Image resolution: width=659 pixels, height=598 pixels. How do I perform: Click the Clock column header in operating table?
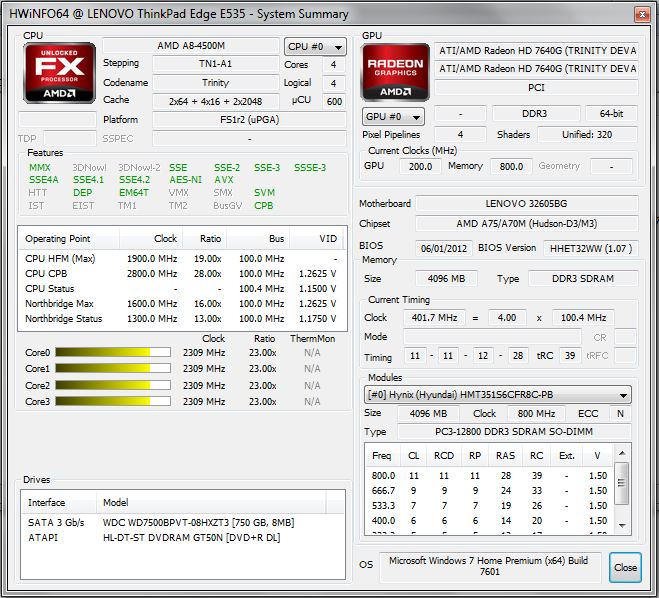[151, 239]
